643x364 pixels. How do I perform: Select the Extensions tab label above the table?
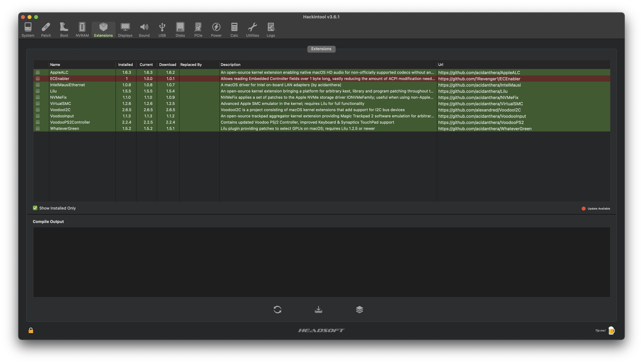tap(321, 49)
